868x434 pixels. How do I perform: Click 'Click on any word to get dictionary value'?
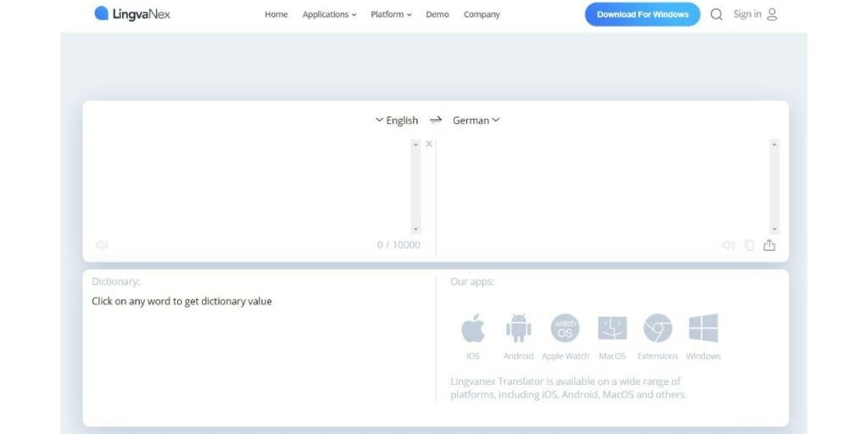tap(181, 302)
